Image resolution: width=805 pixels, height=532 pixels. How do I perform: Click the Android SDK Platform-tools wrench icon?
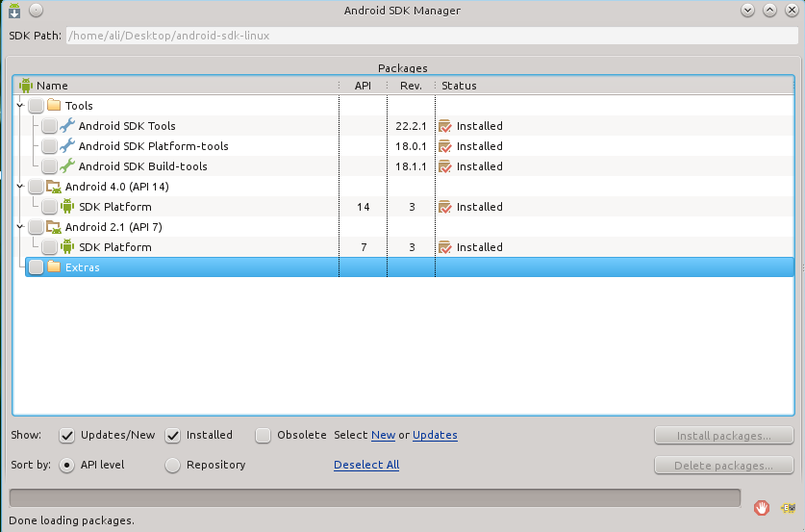(66, 146)
